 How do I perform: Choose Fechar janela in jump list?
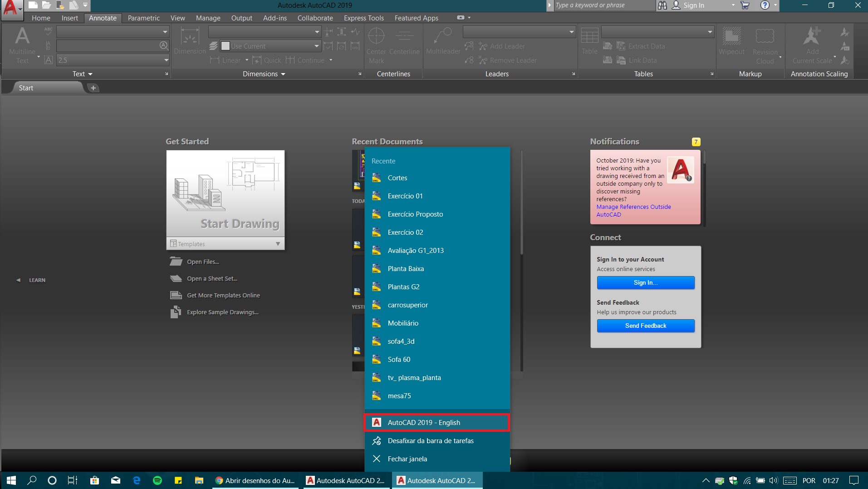point(437,459)
